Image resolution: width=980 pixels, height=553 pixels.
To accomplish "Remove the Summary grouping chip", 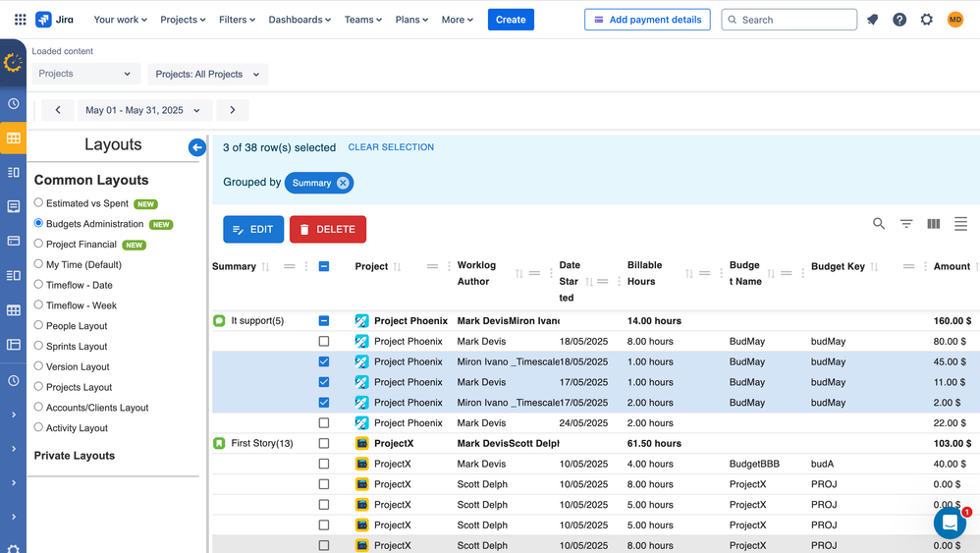I will (343, 183).
